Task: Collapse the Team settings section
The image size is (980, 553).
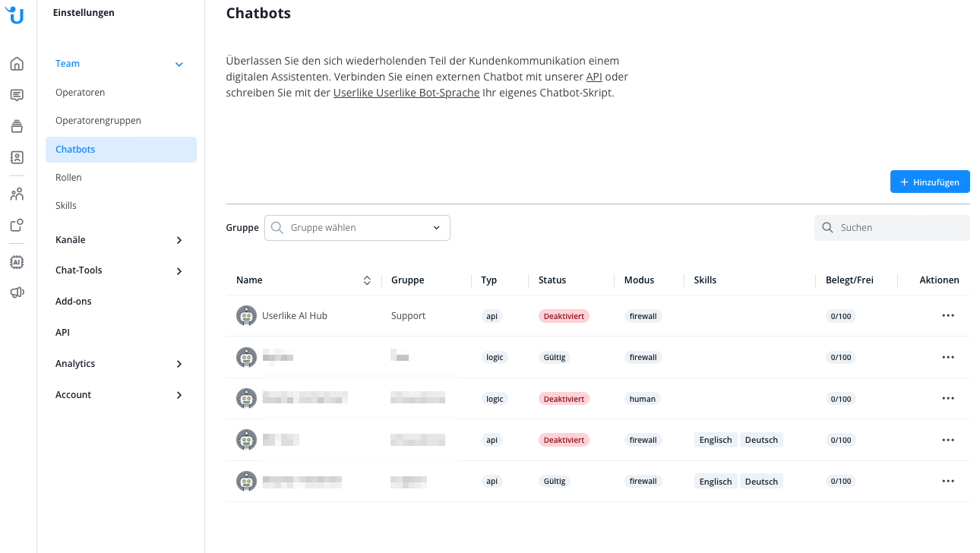Action: pyautogui.click(x=179, y=65)
